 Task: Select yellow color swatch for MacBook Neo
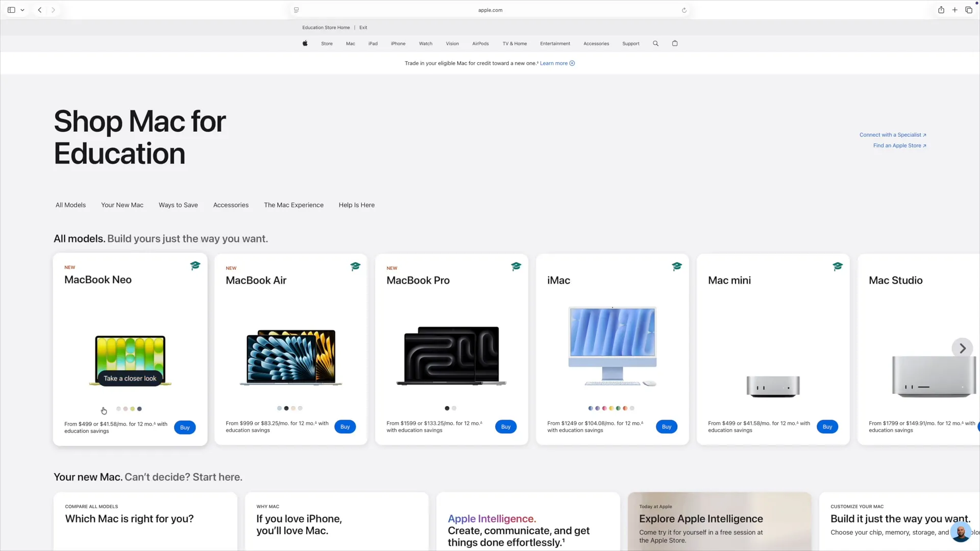[x=132, y=409]
